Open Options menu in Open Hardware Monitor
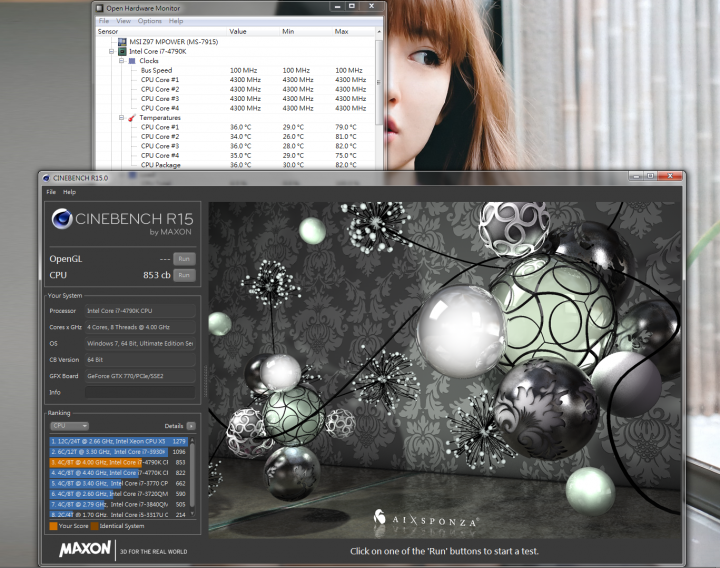The height and width of the screenshot is (568, 720). [x=150, y=21]
